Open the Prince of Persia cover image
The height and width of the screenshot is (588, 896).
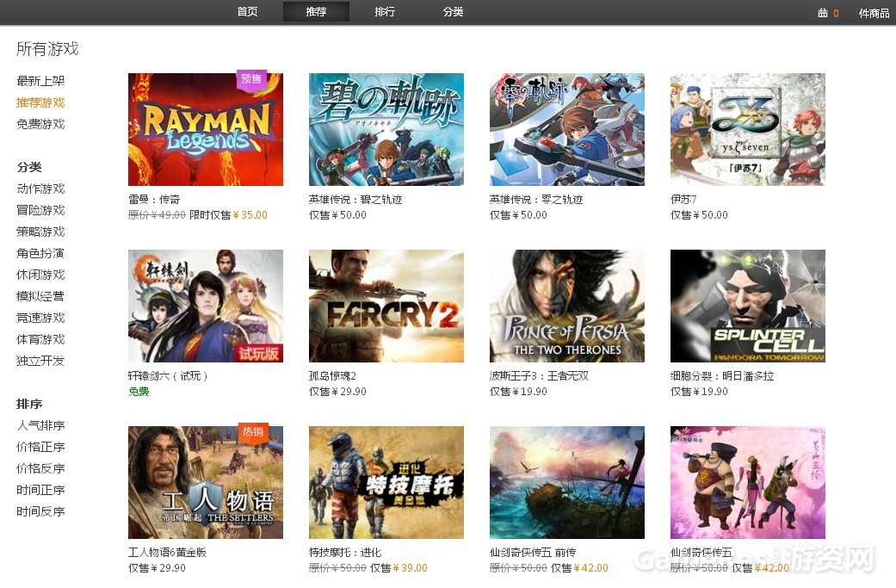click(x=567, y=306)
